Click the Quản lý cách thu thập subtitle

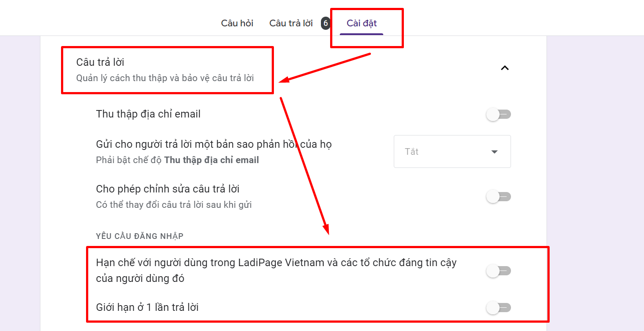(165, 78)
